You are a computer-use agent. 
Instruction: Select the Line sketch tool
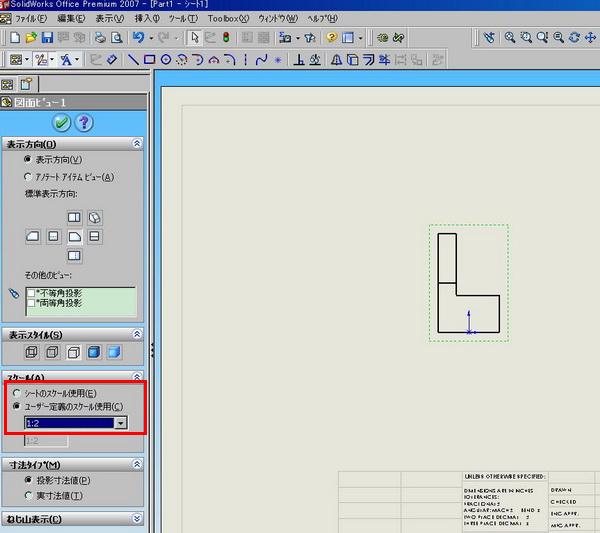[x=133, y=60]
